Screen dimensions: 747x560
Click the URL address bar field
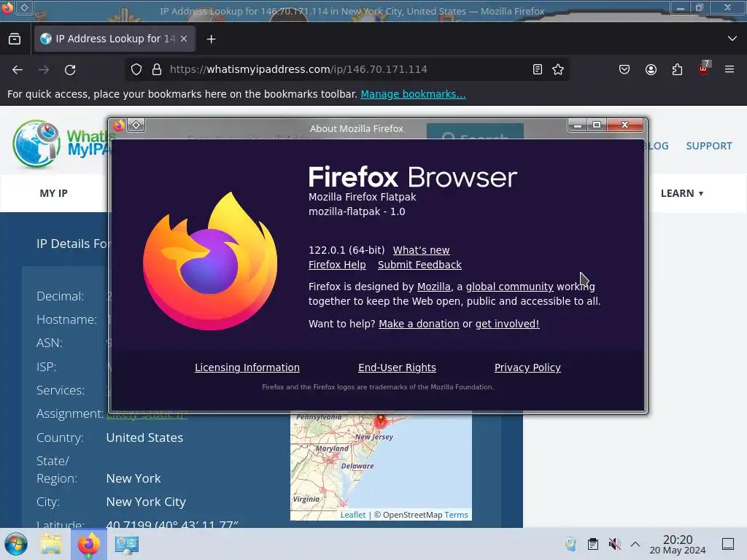pos(348,69)
